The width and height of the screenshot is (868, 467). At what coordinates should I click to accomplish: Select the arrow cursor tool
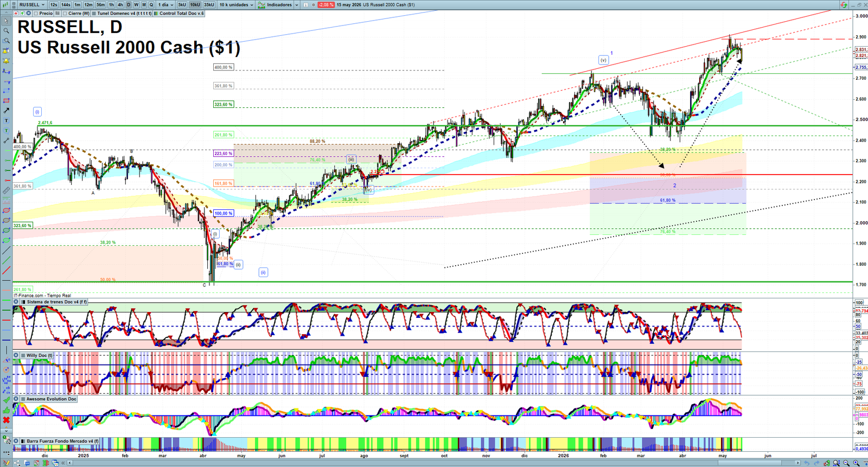[6, 21]
